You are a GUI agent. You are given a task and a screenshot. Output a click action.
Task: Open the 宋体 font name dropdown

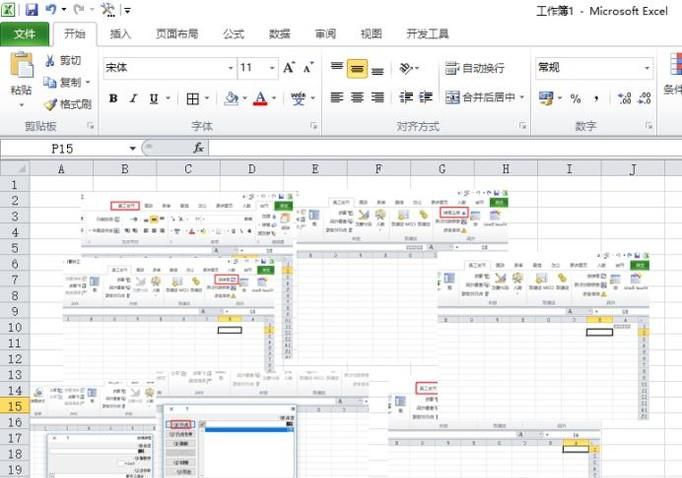pyautogui.click(x=231, y=68)
